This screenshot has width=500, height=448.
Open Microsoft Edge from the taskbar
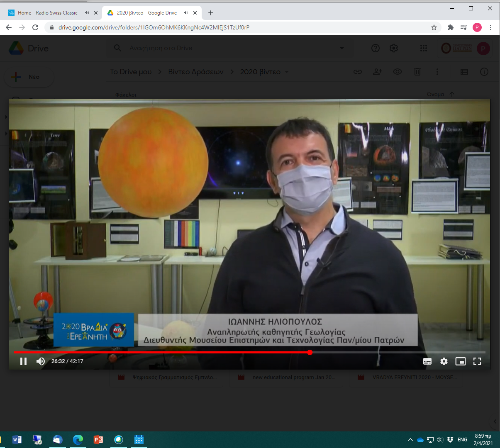[78, 440]
